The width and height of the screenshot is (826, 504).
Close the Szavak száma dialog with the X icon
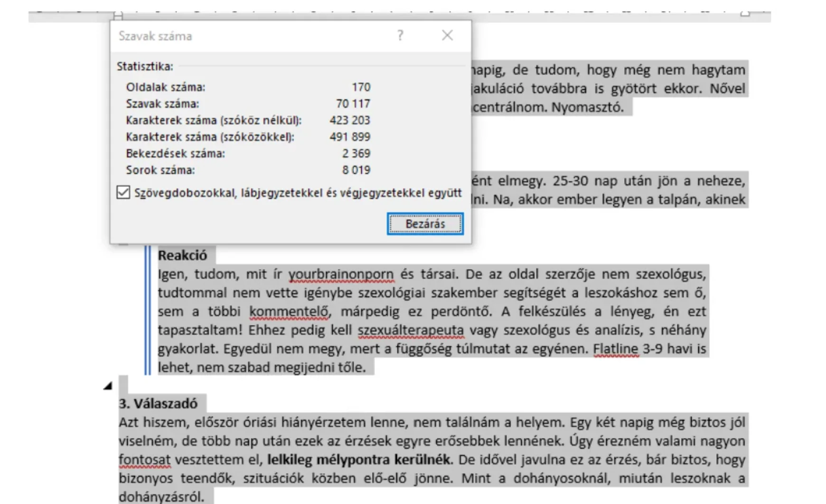(446, 35)
